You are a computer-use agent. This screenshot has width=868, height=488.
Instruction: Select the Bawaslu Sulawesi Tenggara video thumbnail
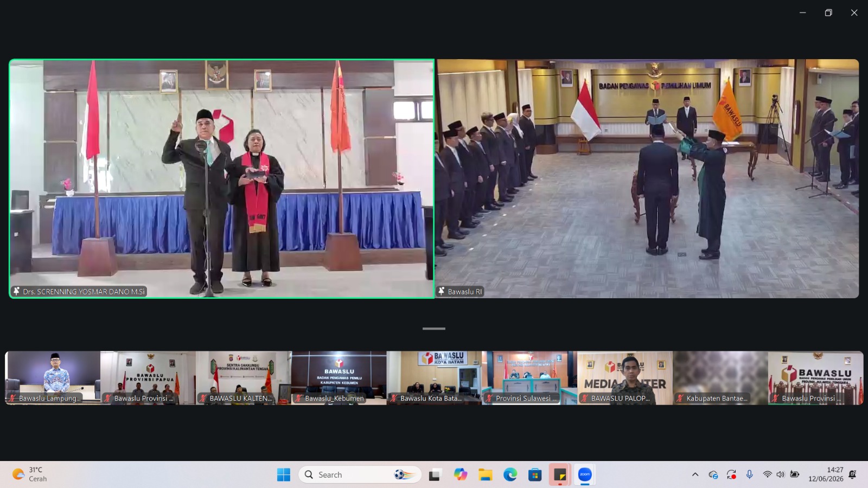click(x=816, y=378)
